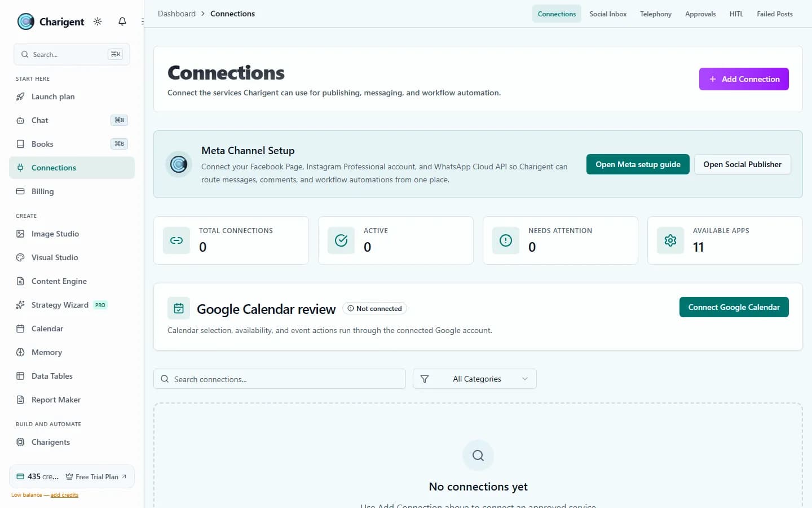Open Image Studio icon in sidebar
The height and width of the screenshot is (508, 812).
(20, 234)
